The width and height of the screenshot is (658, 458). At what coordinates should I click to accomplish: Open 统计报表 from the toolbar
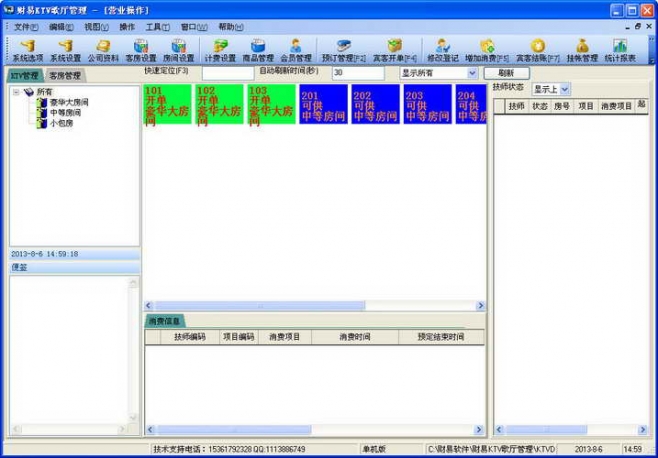point(620,50)
